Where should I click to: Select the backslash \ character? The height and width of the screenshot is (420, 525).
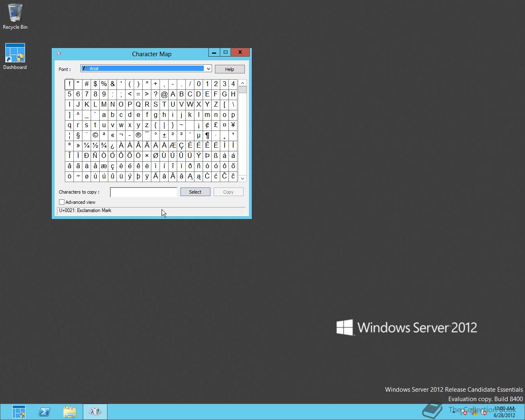click(x=233, y=105)
